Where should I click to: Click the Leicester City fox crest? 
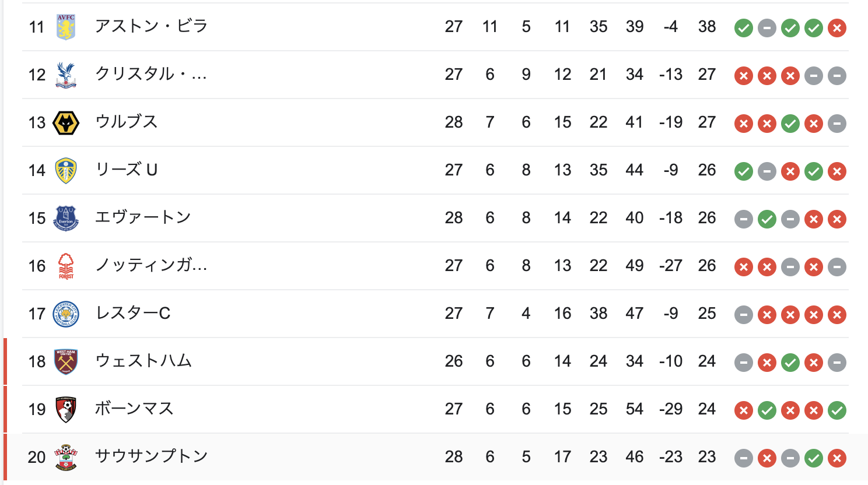coord(66,314)
